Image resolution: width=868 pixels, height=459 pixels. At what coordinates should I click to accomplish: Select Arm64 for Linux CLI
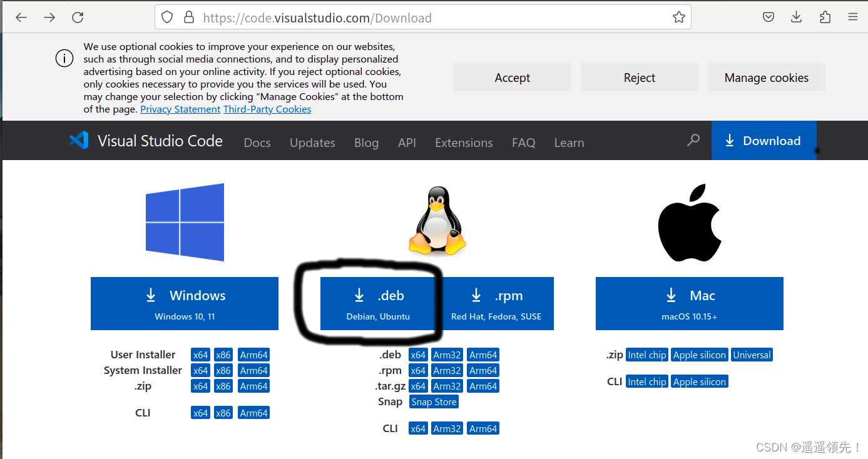point(483,428)
